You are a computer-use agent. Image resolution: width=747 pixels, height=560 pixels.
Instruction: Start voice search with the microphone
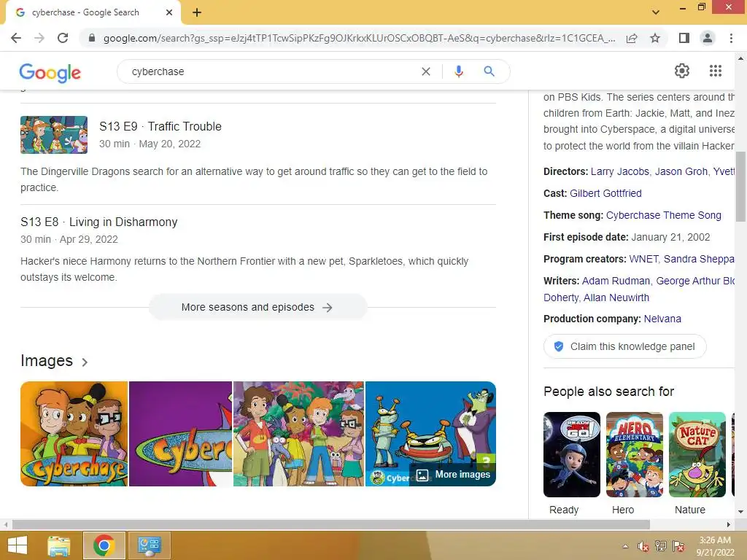pos(459,71)
